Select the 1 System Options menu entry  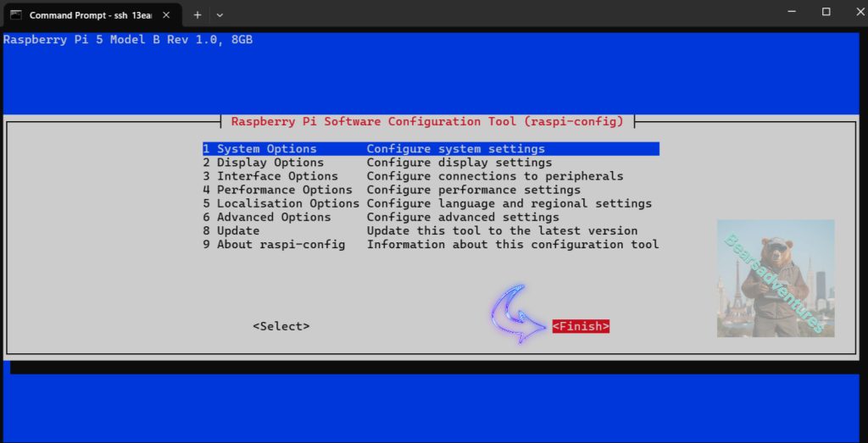[x=431, y=149]
